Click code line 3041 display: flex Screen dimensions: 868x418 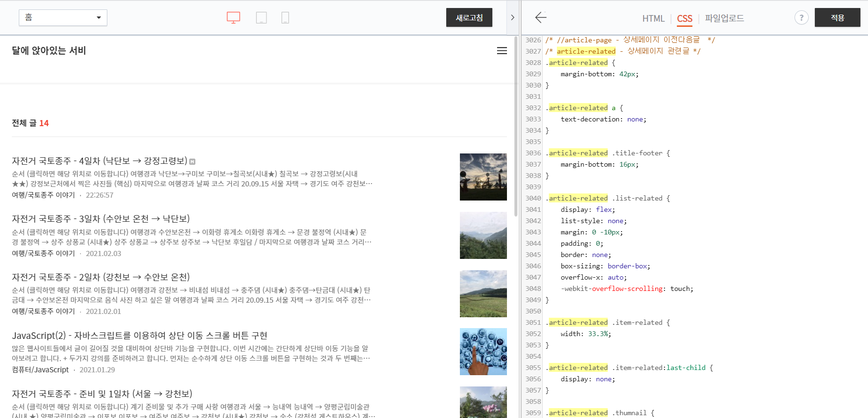tap(587, 209)
